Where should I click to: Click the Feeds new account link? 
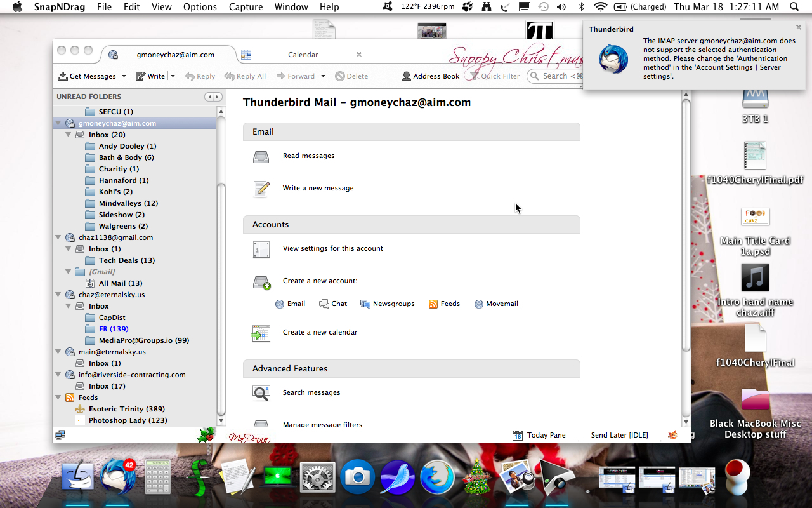pos(444,304)
